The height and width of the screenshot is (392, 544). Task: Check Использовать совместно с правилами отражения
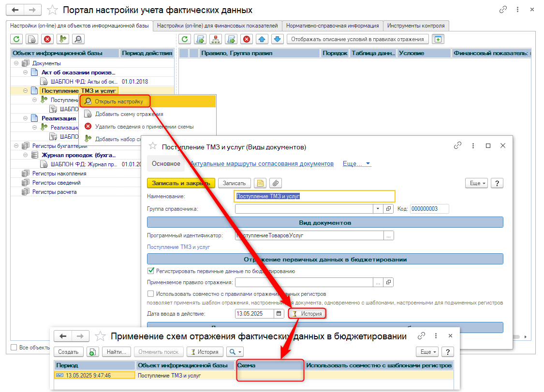point(150,294)
